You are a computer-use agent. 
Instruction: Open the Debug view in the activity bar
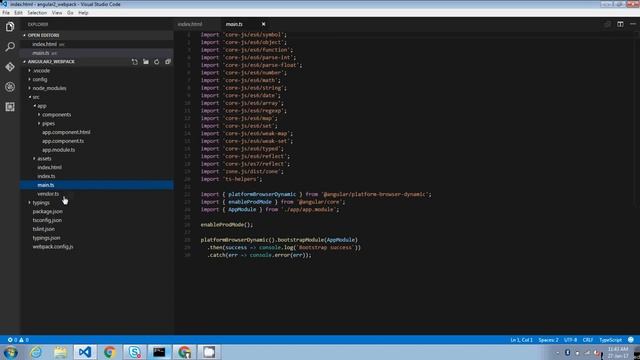click(10, 87)
